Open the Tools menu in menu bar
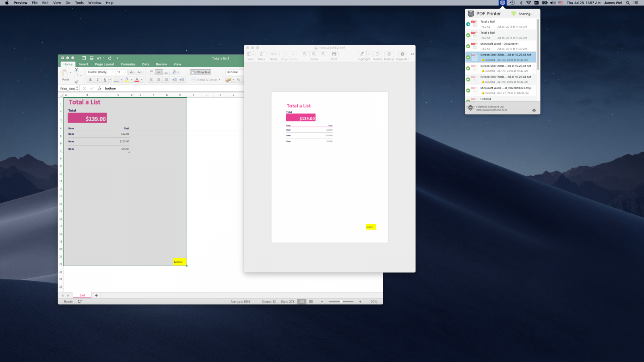 (x=79, y=3)
